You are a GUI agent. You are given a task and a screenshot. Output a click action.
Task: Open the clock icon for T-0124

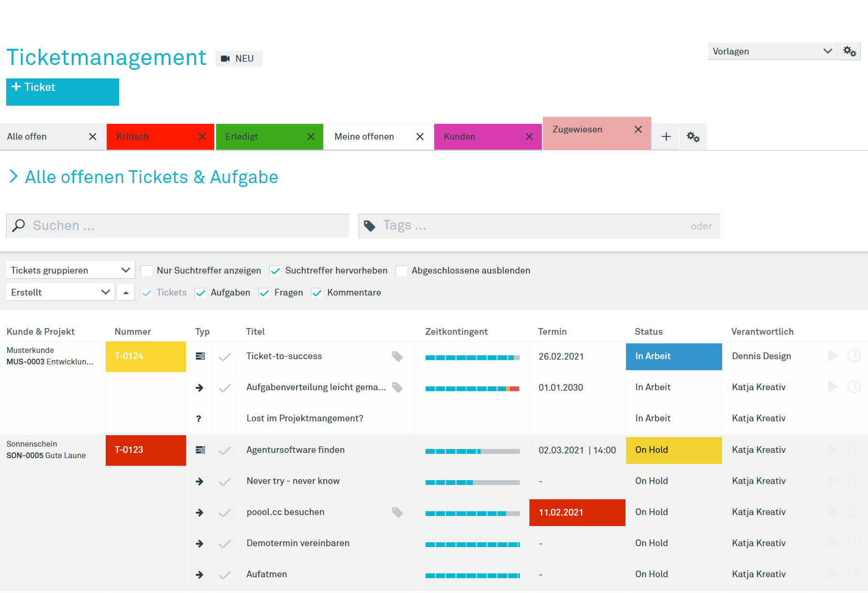[855, 356]
